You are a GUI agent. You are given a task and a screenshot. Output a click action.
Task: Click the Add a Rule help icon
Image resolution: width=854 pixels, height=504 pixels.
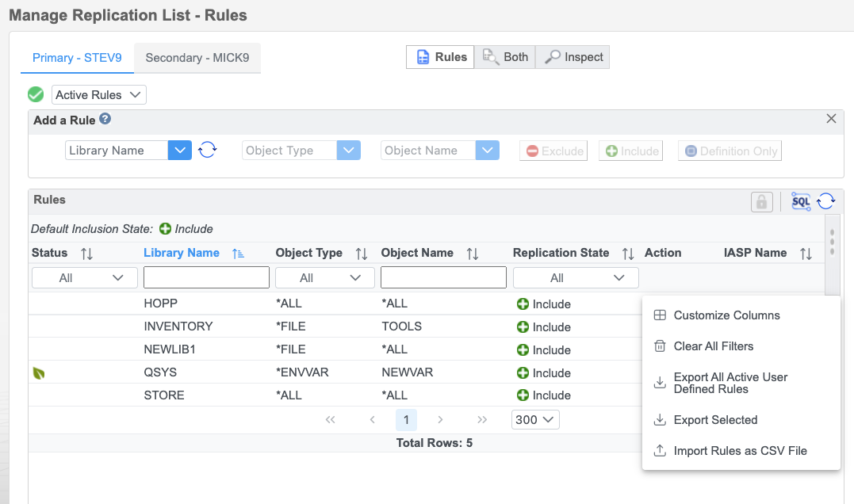(x=107, y=120)
